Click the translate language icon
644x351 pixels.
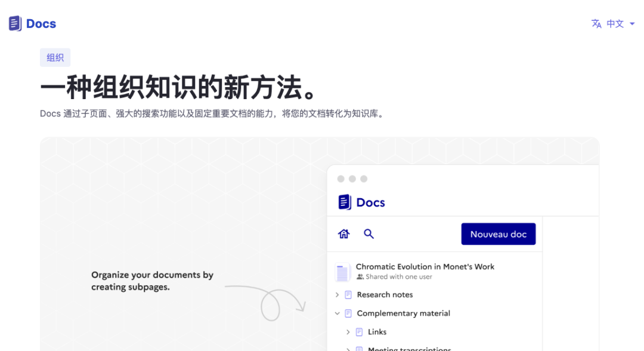tap(596, 24)
